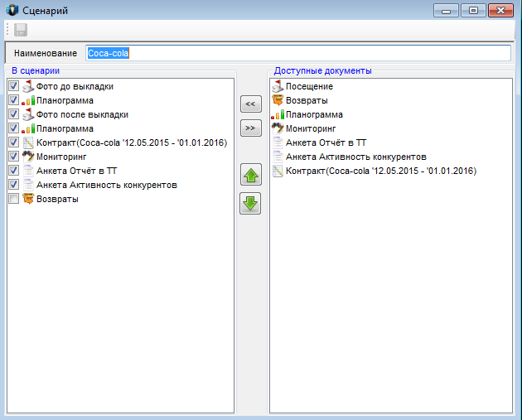Click the Наименование text field
The width and height of the screenshot is (522, 420).
298,53
